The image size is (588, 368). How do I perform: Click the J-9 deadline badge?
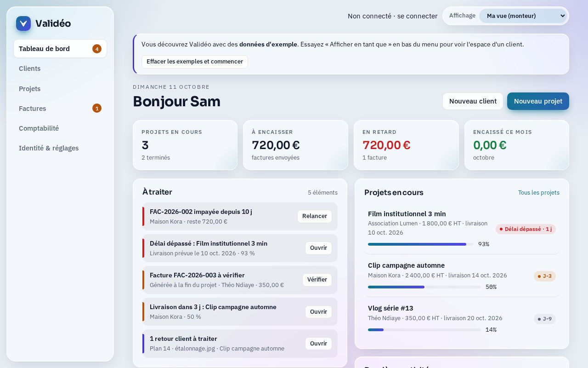pyautogui.click(x=545, y=319)
